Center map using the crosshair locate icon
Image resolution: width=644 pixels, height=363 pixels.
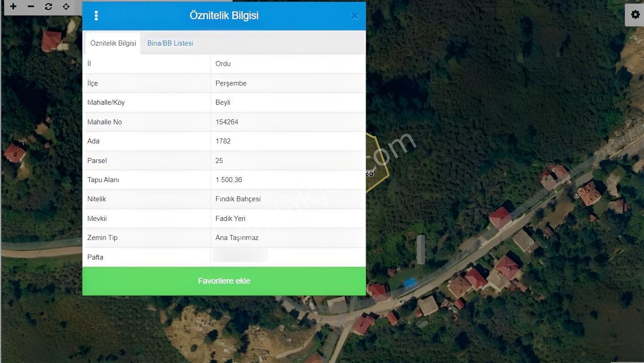pos(66,6)
